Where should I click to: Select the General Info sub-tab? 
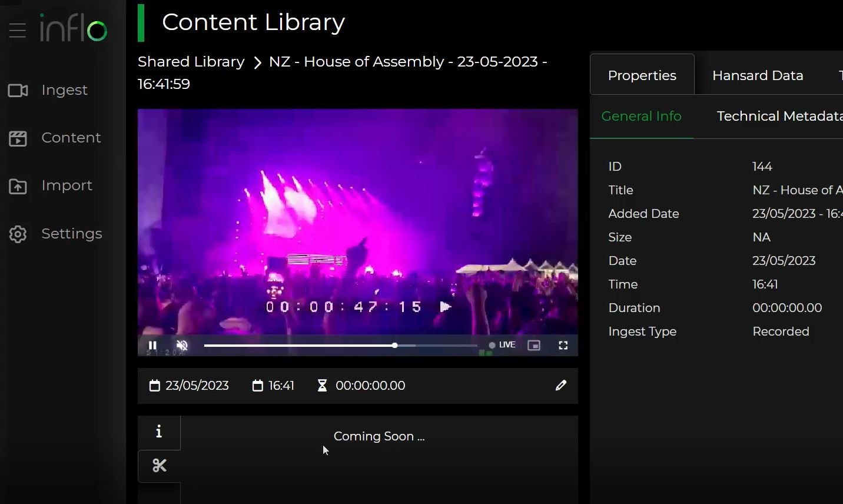pyautogui.click(x=641, y=116)
